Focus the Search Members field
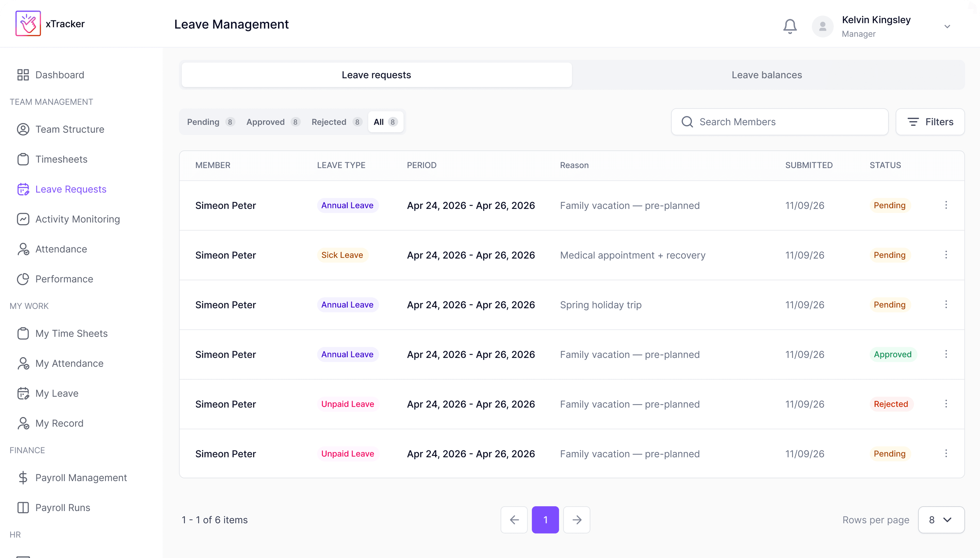Screen dimensions: 980x558 point(780,122)
